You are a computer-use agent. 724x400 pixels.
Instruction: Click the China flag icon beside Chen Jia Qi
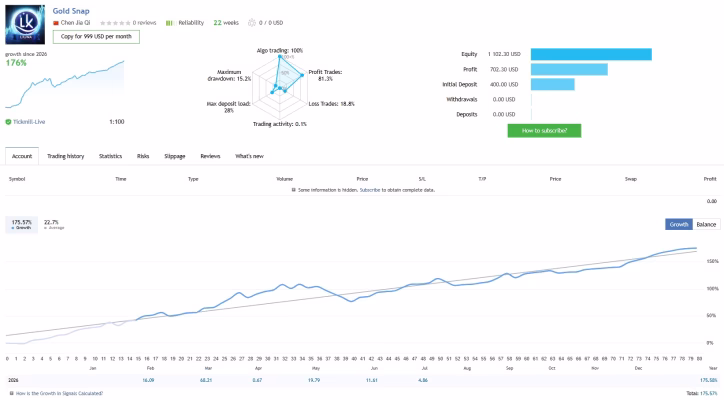pos(55,23)
